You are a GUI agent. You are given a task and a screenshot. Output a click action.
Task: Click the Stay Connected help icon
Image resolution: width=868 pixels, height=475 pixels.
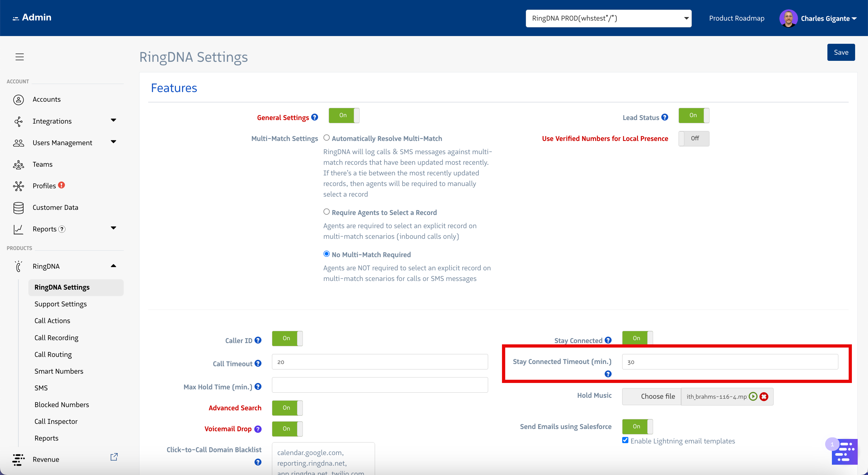608,340
